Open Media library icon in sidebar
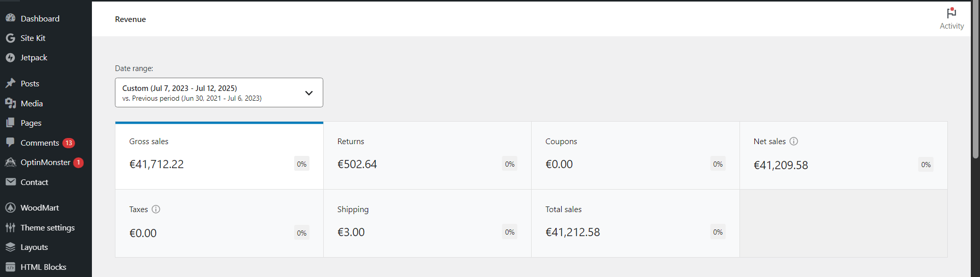This screenshot has width=980, height=277. (10, 103)
